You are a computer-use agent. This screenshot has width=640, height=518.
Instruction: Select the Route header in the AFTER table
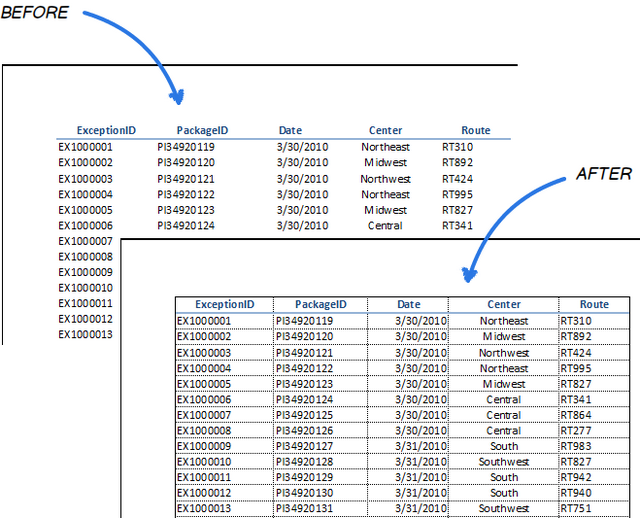click(594, 305)
